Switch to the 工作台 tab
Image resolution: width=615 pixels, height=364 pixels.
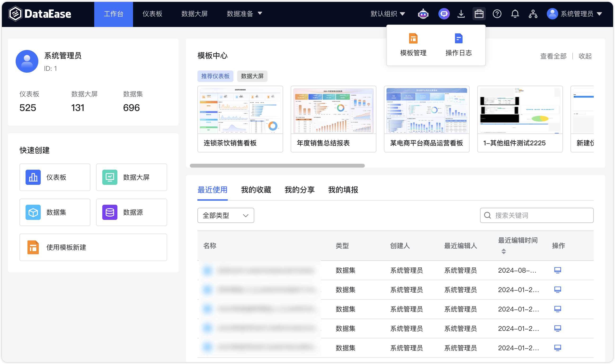pyautogui.click(x=113, y=14)
